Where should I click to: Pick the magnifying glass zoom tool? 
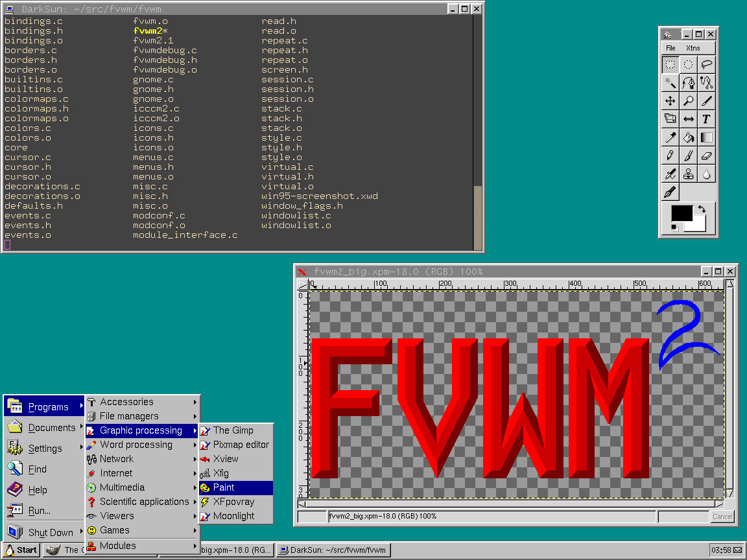(x=689, y=100)
